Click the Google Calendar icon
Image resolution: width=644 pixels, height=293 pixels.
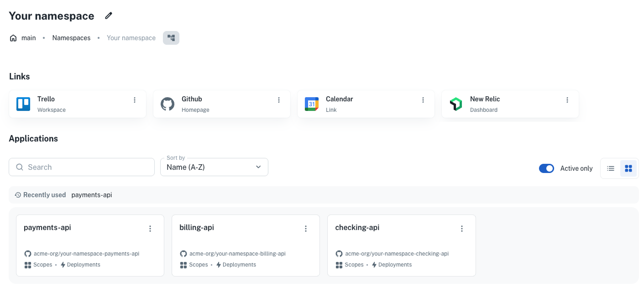coord(312,104)
